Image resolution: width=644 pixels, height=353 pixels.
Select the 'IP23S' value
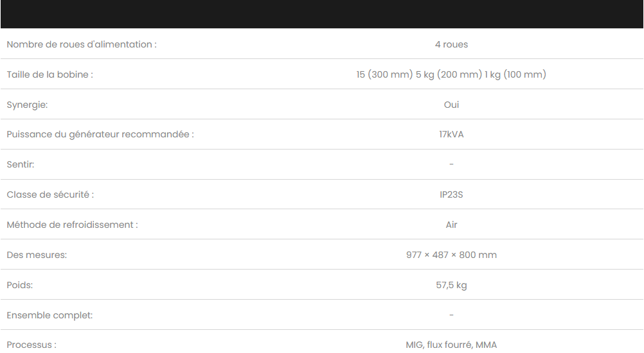point(451,194)
